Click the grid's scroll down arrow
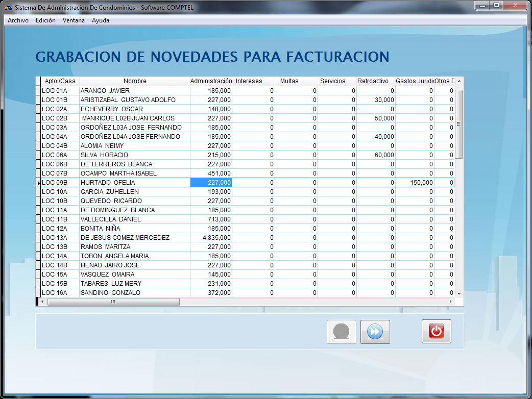The height and width of the screenshot is (399, 532). click(459, 293)
